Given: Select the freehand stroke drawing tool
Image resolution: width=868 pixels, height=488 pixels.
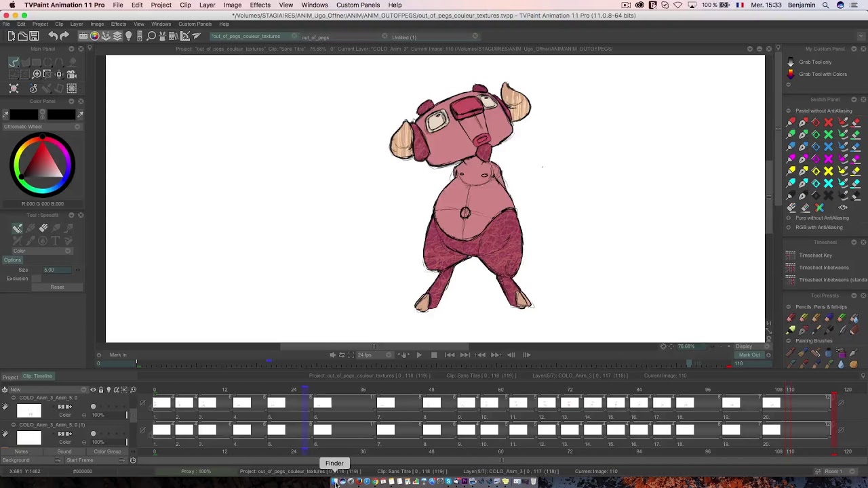Looking at the screenshot, I should tap(14, 62).
